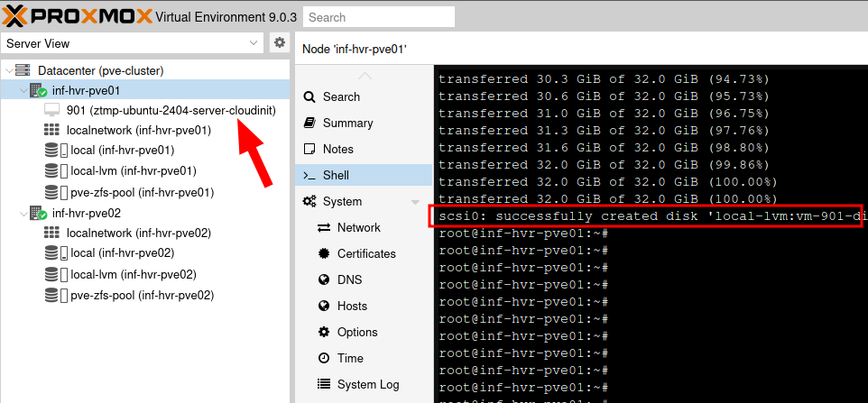Click the Datacenter server icon
The image size is (868, 403).
click(23, 70)
